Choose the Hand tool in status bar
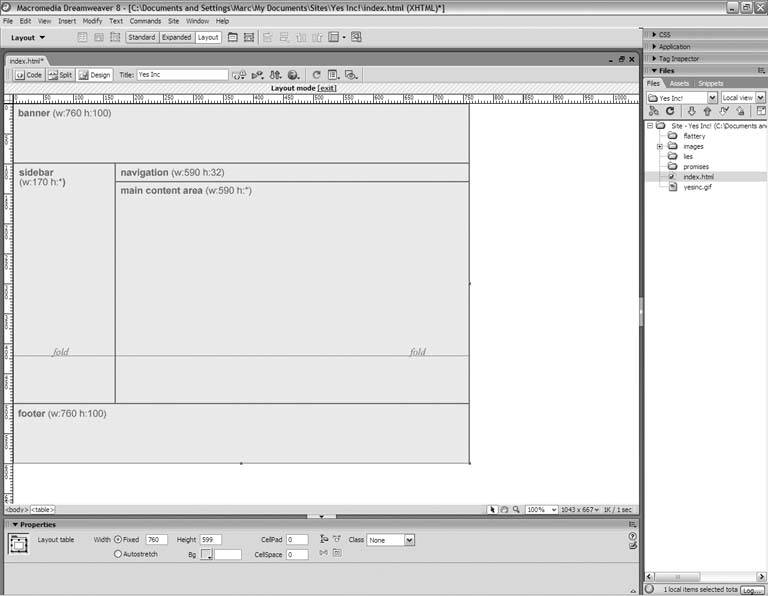 pyautogui.click(x=504, y=510)
